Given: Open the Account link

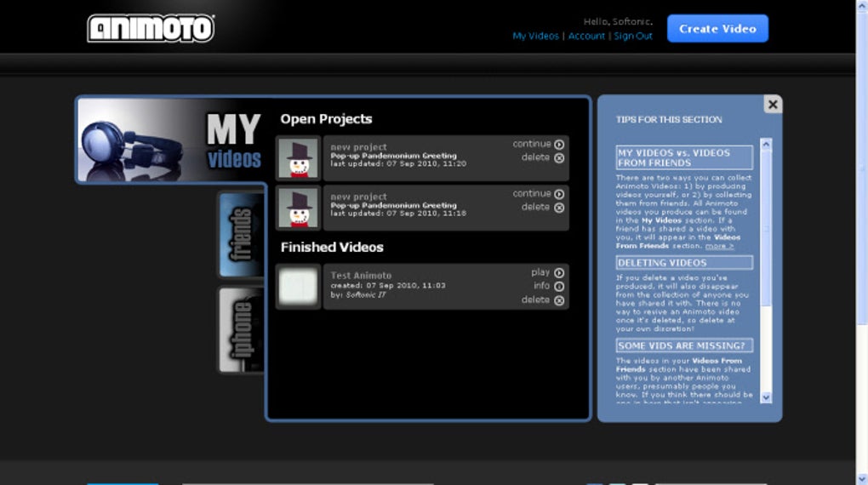Looking at the screenshot, I should (x=586, y=36).
